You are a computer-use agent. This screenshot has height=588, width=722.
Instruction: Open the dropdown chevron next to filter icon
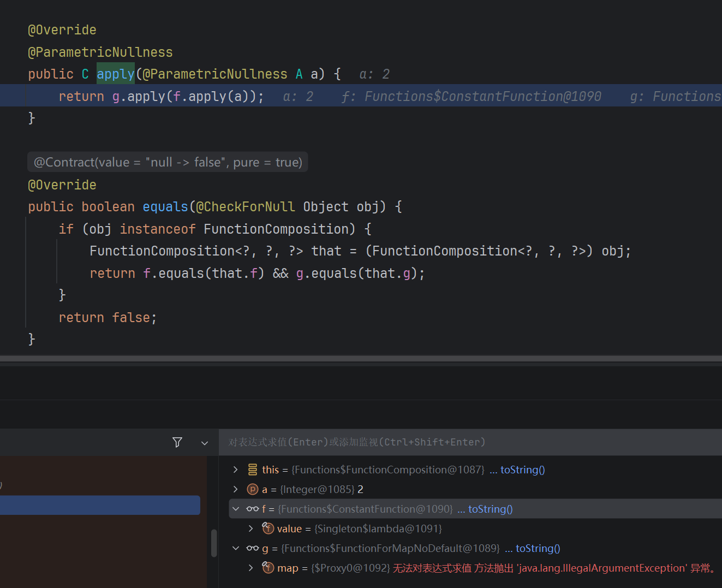[205, 443]
